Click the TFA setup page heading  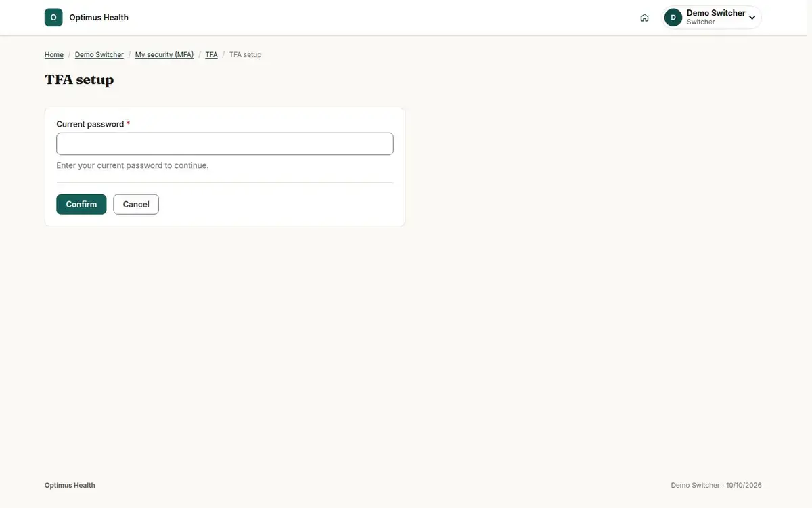[79, 80]
